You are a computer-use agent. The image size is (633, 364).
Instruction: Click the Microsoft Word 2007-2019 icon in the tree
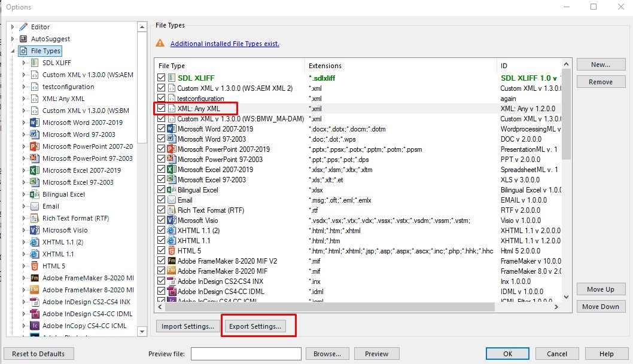(x=35, y=123)
